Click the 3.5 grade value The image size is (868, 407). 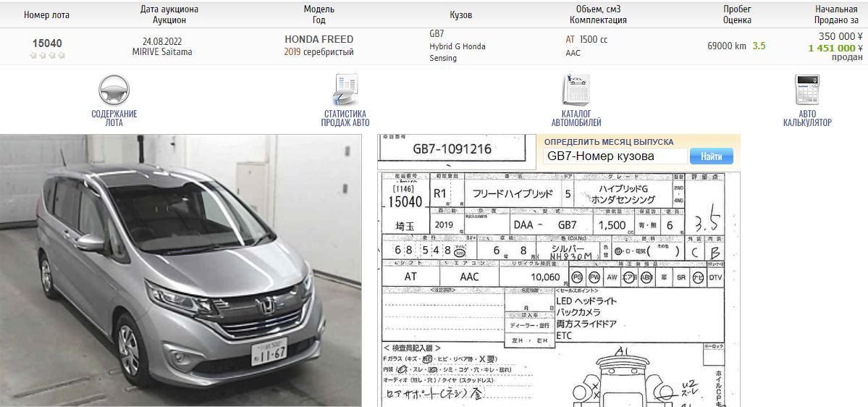(x=759, y=46)
